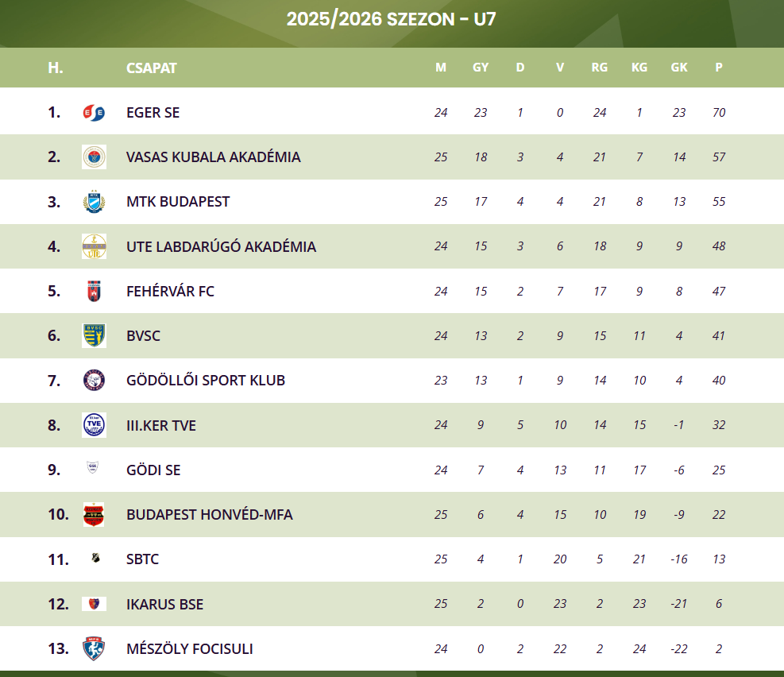Click the Ikarus BSE club logo

(x=94, y=604)
